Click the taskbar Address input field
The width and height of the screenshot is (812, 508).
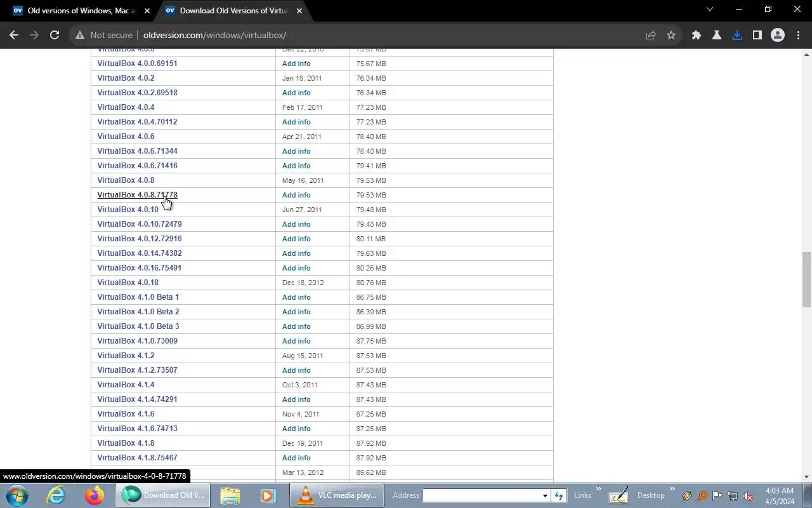click(x=481, y=495)
